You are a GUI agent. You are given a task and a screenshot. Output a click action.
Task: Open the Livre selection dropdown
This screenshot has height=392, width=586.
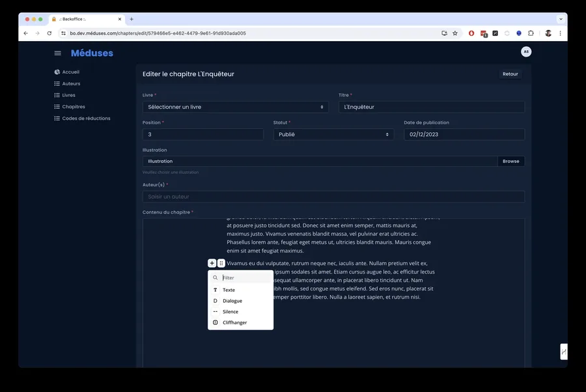click(236, 107)
